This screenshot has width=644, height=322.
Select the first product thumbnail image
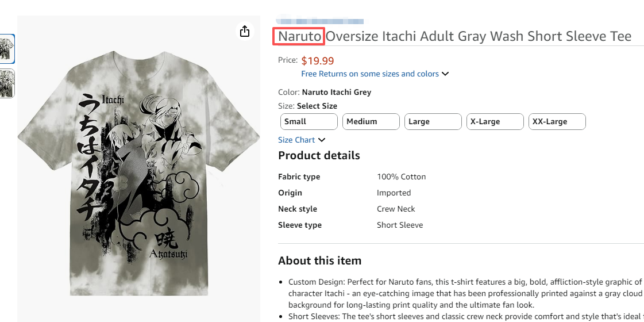pos(7,49)
